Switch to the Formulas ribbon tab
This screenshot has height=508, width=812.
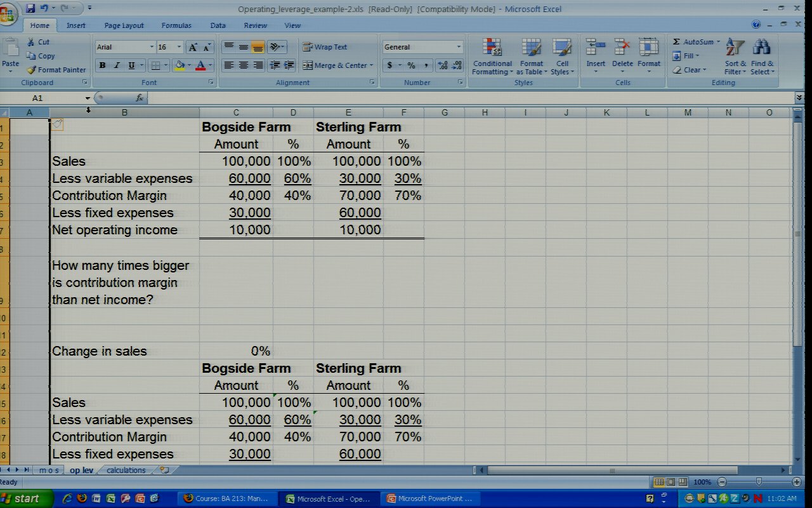[x=176, y=25]
